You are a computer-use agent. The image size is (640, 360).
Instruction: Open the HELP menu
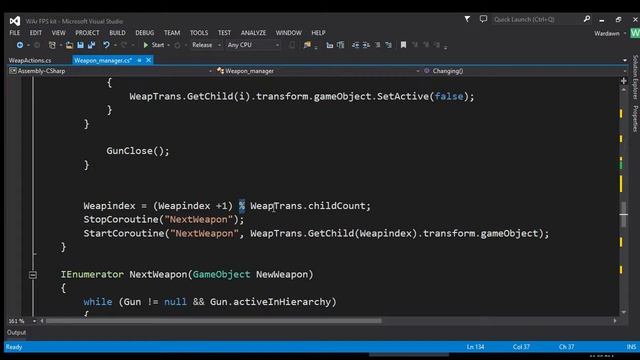pyautogui.click(x=318, y=33)
